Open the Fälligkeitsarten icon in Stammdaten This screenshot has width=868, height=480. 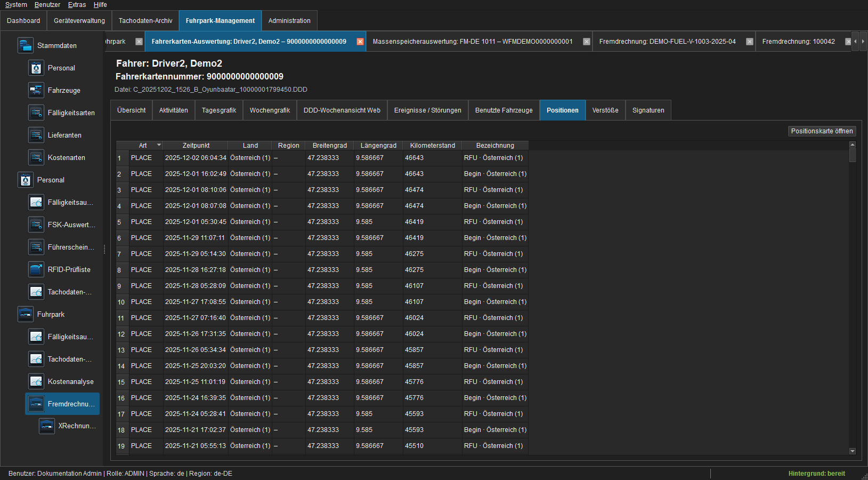click(x=36, y=113)
